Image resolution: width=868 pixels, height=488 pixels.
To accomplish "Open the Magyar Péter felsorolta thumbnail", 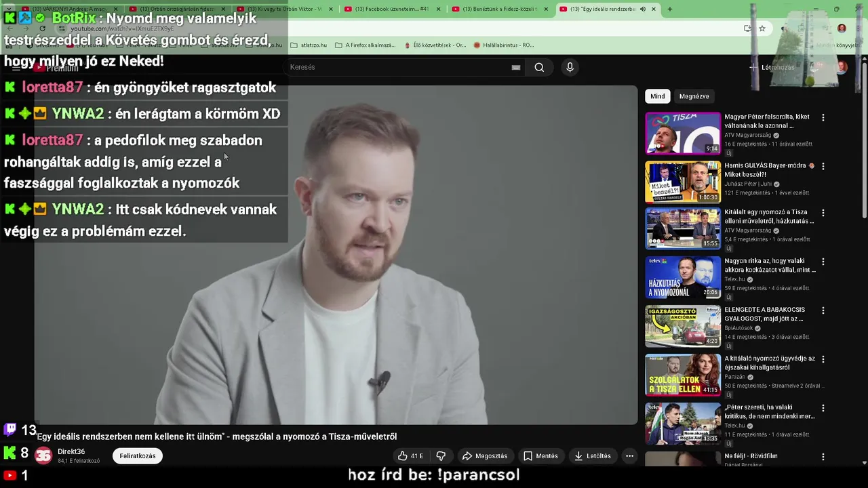I will [x=683, y=134].
